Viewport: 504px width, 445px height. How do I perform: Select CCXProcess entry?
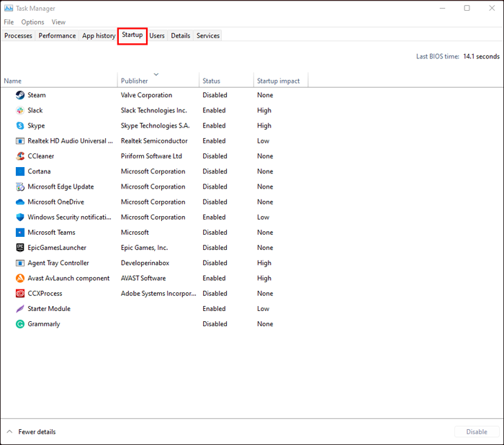click(45, 293)
